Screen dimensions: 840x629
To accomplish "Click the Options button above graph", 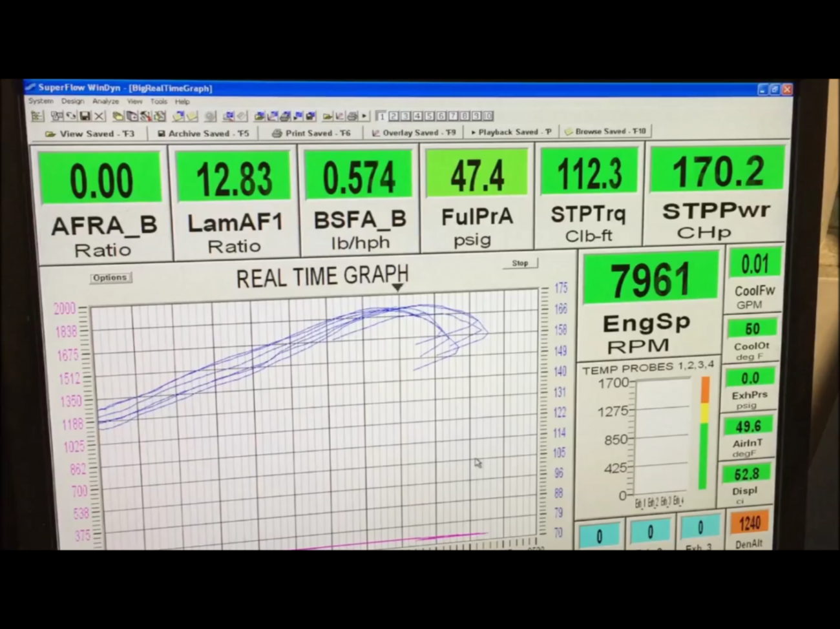I will point(110,278).
